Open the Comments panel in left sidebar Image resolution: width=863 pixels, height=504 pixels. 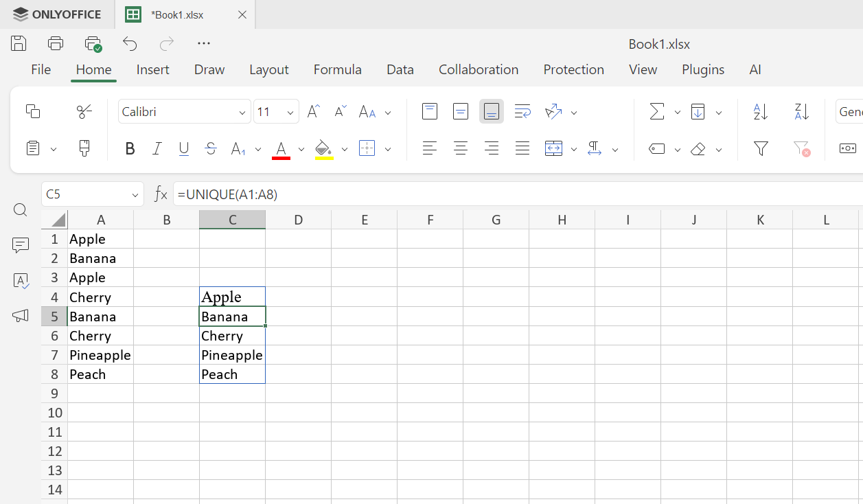tap(21, 245)
